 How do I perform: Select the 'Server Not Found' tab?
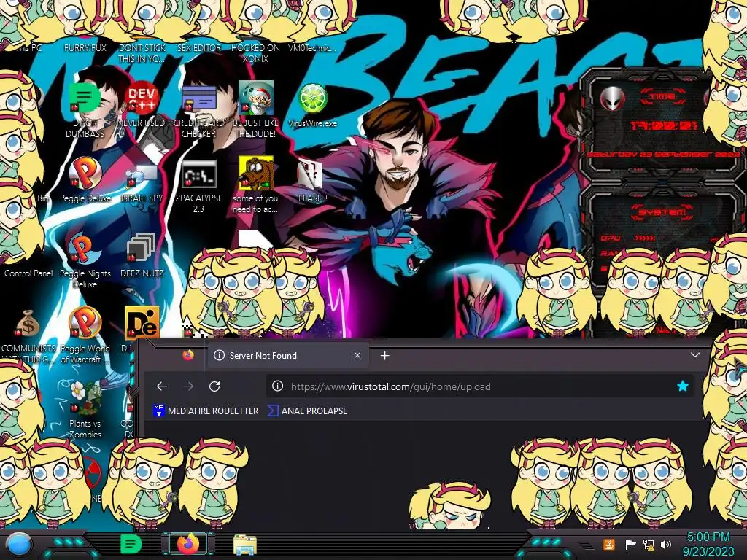coord(287,356)
